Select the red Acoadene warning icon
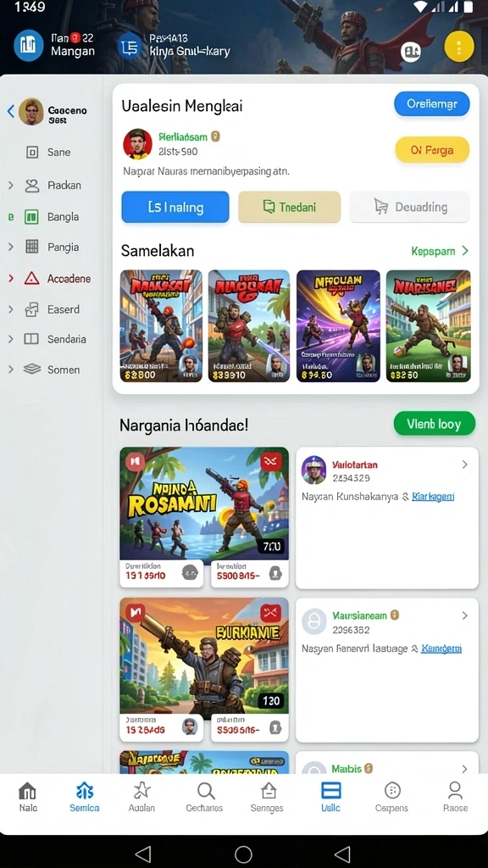This screenshot has width=488, height=868. (32, 278)
